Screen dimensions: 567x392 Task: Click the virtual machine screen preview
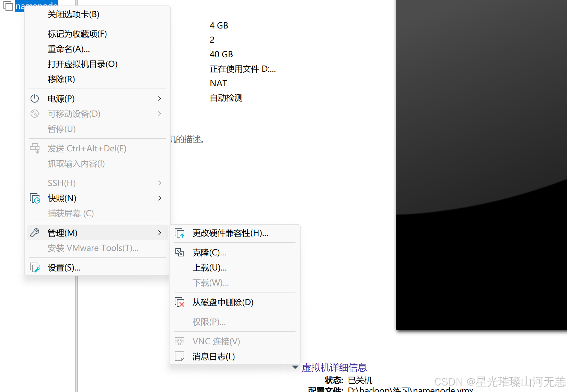(481, 165)
